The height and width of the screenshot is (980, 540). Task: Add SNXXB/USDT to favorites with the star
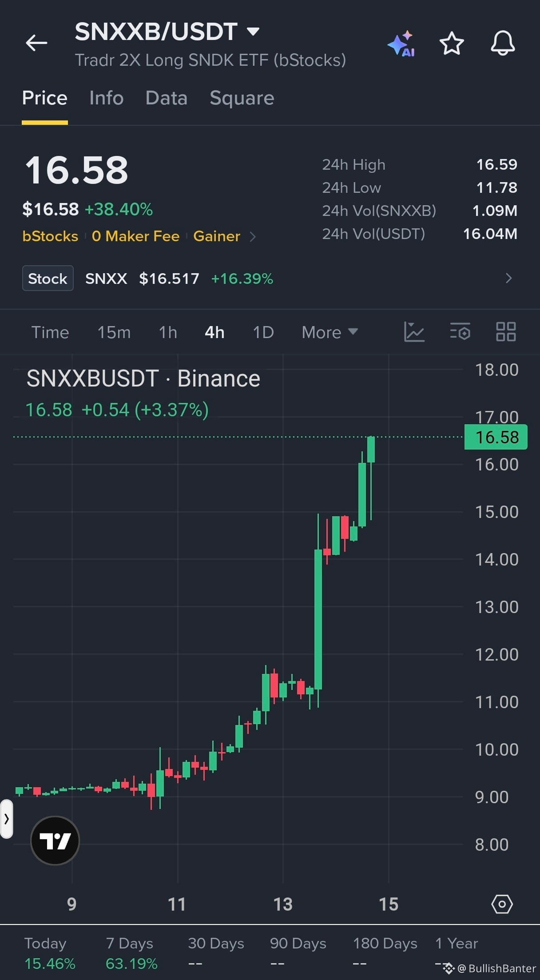point(452,44)
